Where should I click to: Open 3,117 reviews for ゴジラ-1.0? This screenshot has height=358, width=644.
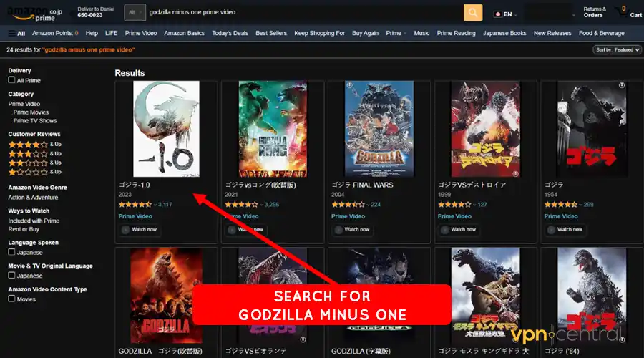165,205
